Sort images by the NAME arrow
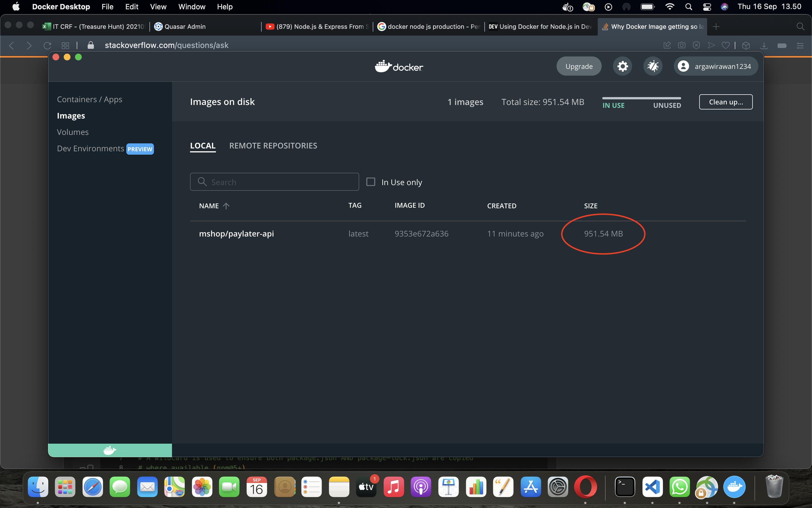This screenshot has width=812, height=508. coord(226,206)
